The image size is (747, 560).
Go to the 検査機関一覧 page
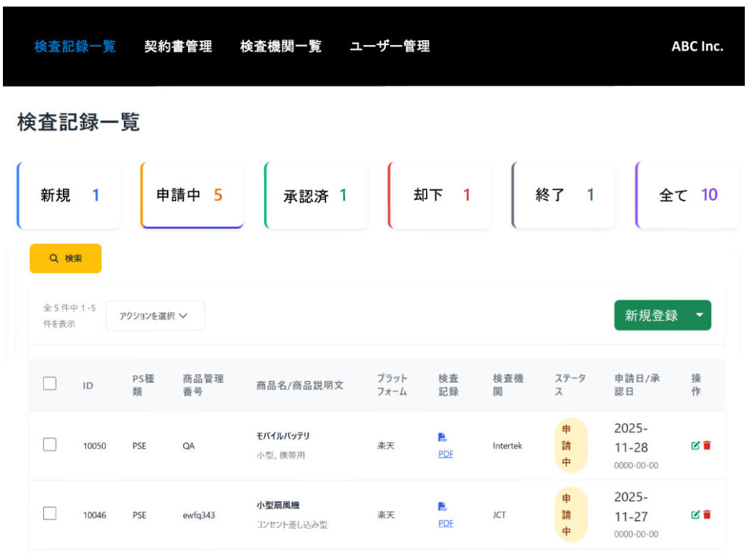[x=281, y=46]
